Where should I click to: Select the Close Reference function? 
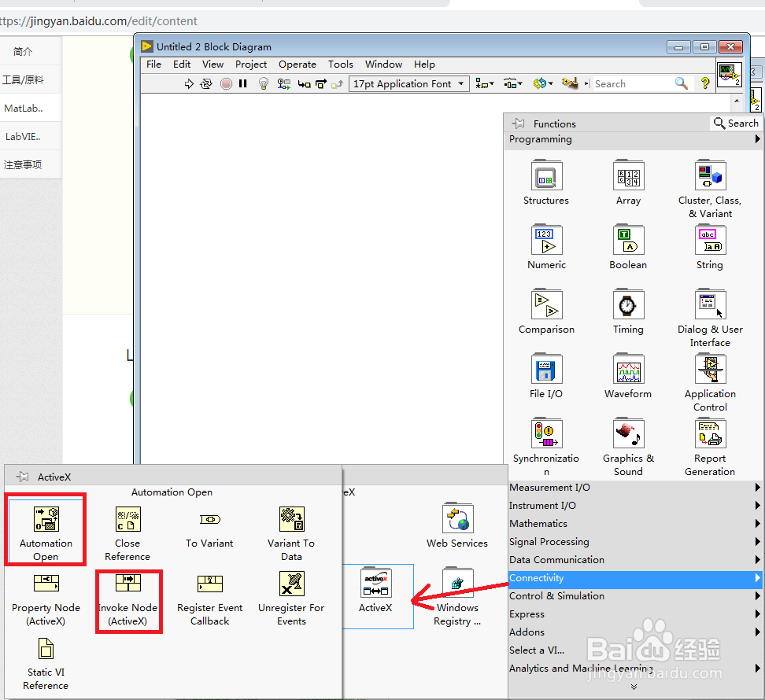[x=128, y=534]
